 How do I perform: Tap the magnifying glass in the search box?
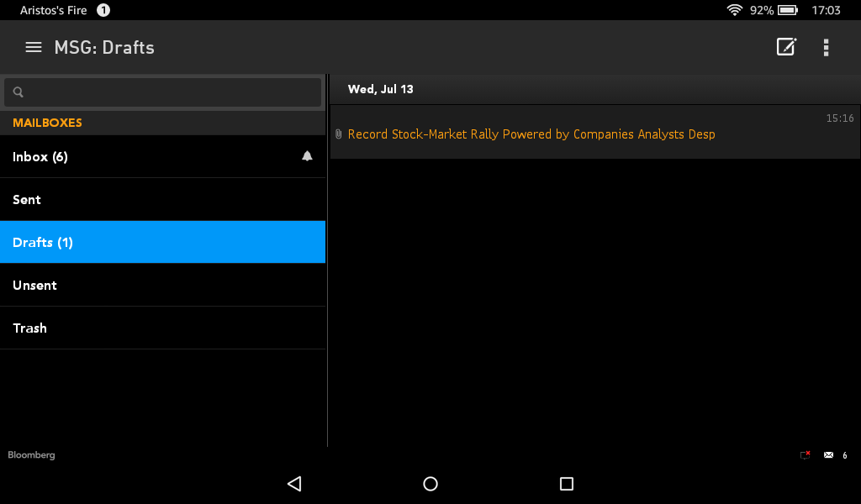pyautogui.click(x=18, y=91)
